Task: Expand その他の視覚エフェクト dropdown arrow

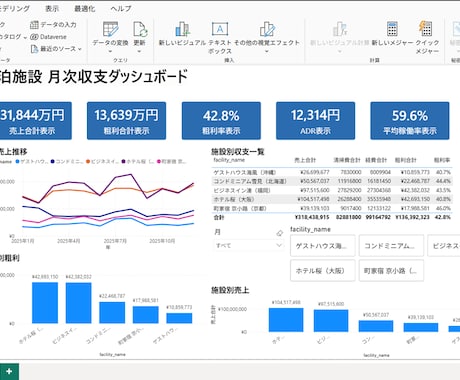Action: (267, 51)
